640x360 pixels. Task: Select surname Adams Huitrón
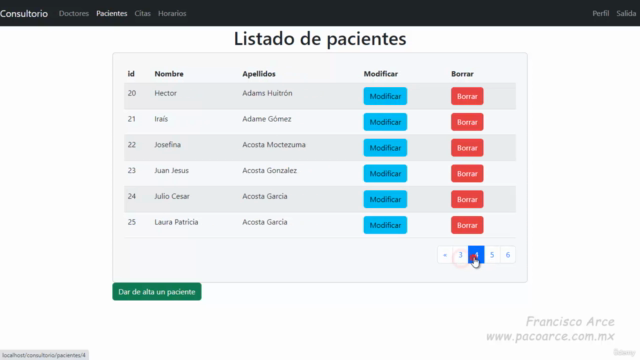click(267, 93)
